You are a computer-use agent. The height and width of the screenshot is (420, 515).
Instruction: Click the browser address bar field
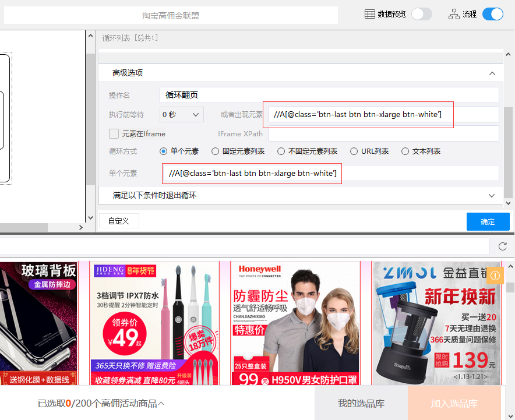tap(244, 246)
